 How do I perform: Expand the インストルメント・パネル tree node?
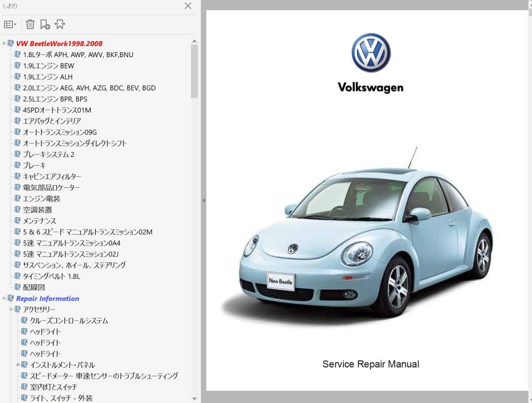point(18,365)
